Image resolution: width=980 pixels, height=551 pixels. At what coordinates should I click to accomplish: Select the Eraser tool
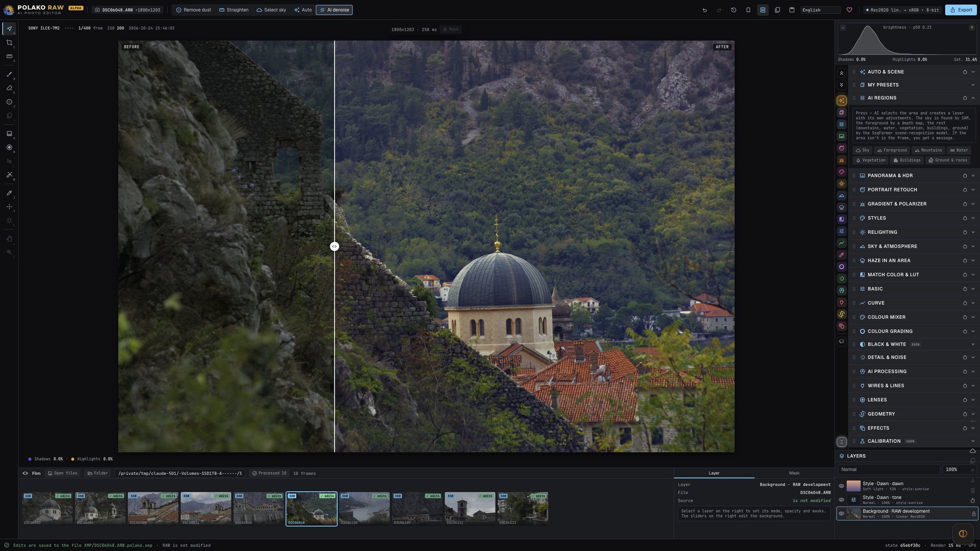tap(9, 88)
